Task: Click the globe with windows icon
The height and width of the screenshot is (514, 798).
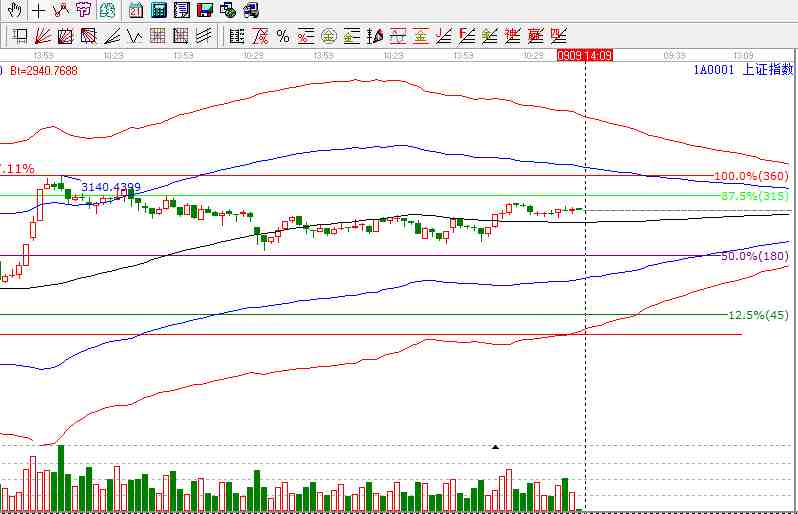Action: coord(227,10)
